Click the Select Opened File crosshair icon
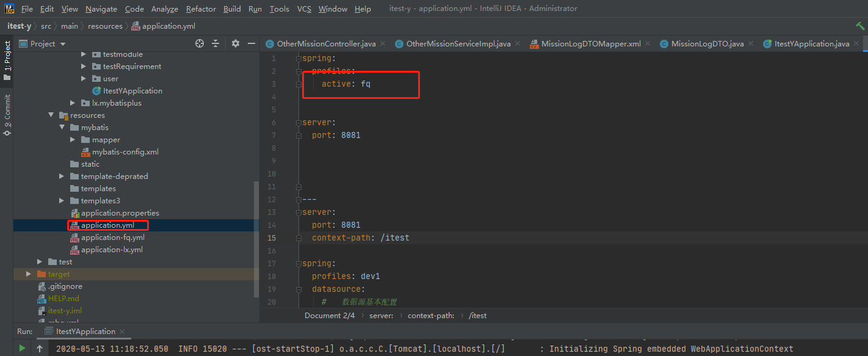Viewport: 868px width, 356px height. [199, 43]
